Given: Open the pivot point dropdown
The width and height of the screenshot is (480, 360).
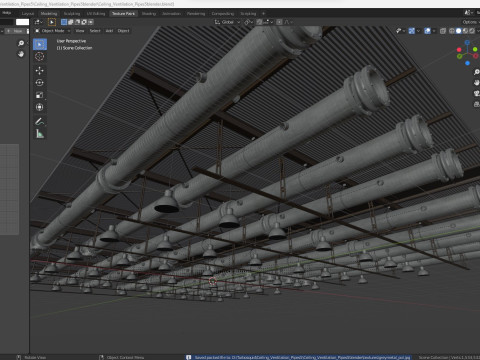Looking at the screenshot, I should pyautogui.click(x=249, y=22).
